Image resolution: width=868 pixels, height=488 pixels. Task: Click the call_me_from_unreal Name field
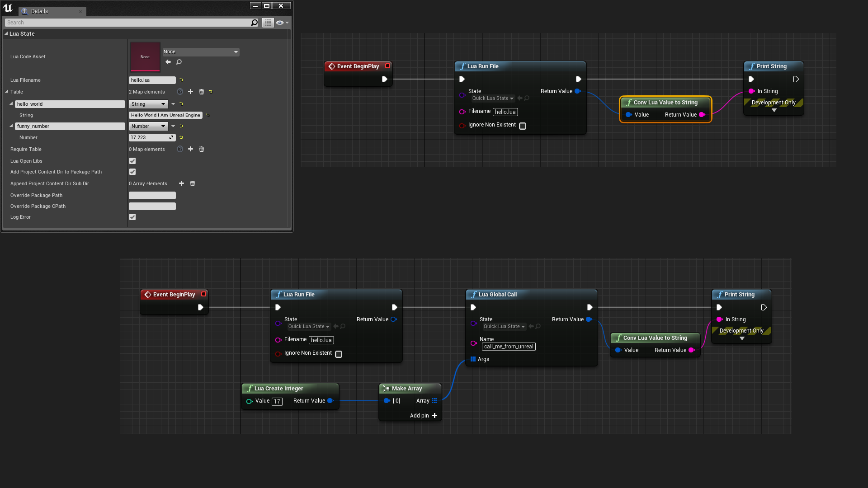tap(509, 347)
